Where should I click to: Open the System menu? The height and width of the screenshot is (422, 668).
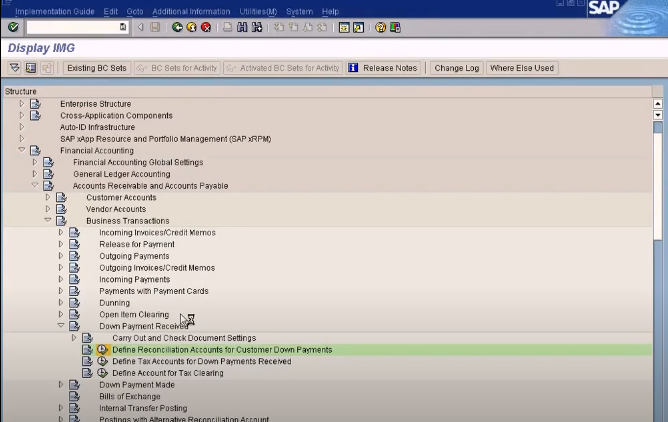tap(299, 11)
